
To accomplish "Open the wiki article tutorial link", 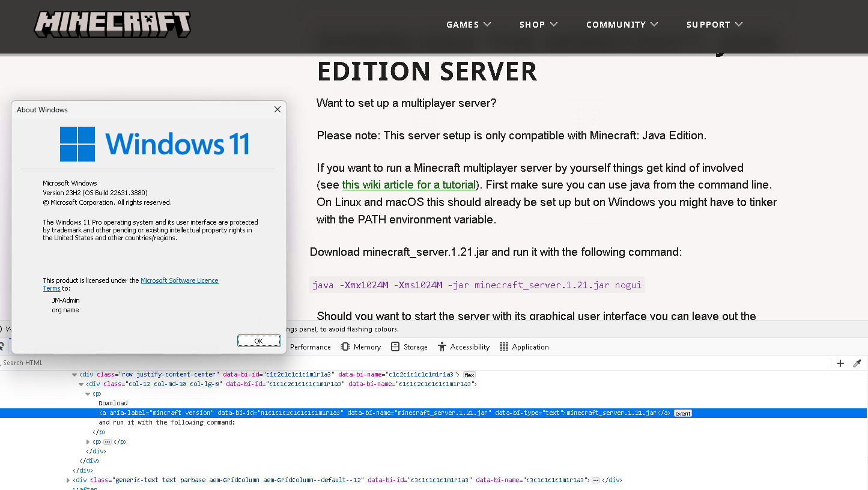I will pos(408,185).
